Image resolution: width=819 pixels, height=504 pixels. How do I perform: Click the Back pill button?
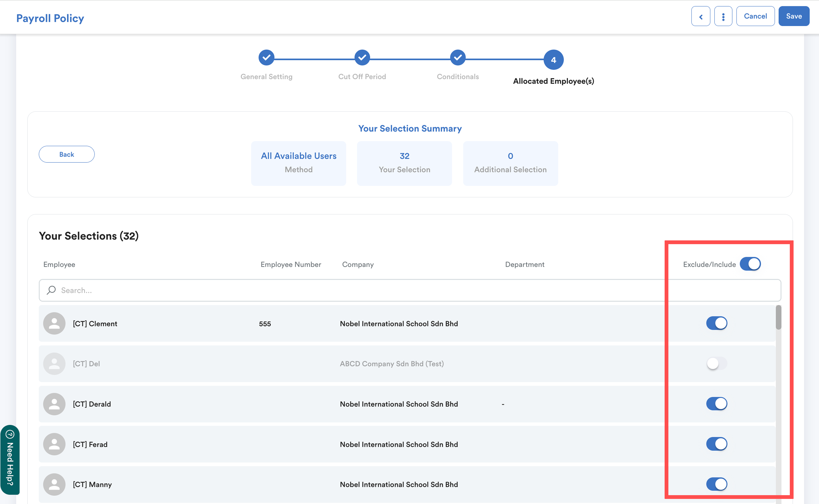point(67,154)
